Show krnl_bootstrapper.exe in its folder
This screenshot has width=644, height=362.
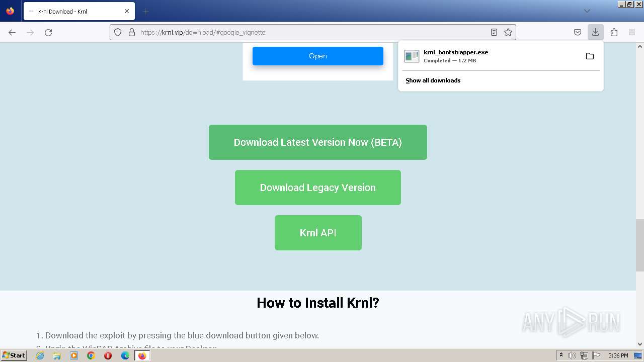tap(590, 56)
